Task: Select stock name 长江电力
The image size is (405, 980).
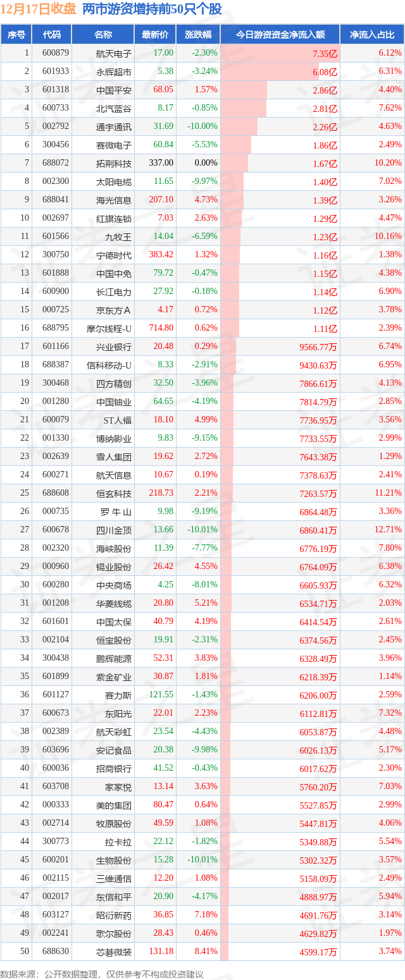Action: click(x=114, y=291)
